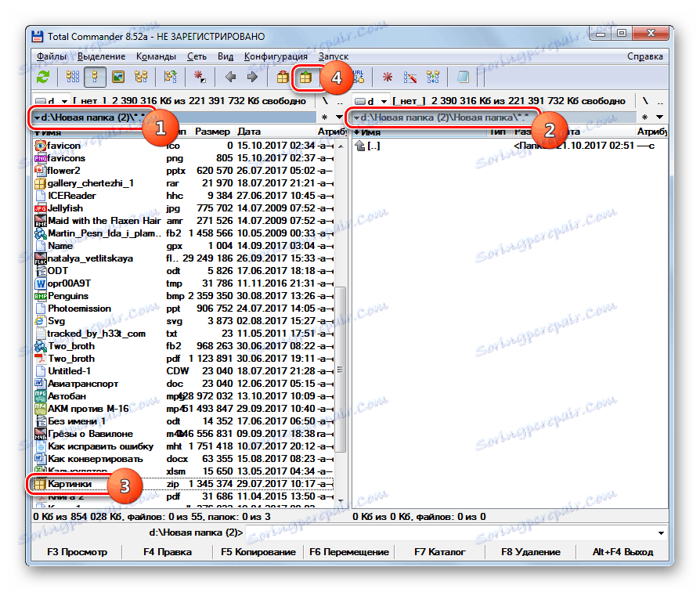Sort left panel by Размер column
700x592 pixels.
212,132
